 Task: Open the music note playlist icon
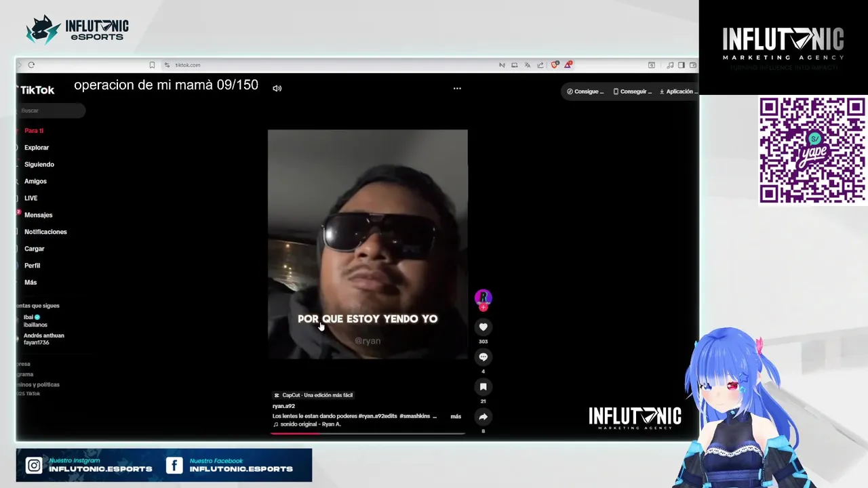click(670, 65)
